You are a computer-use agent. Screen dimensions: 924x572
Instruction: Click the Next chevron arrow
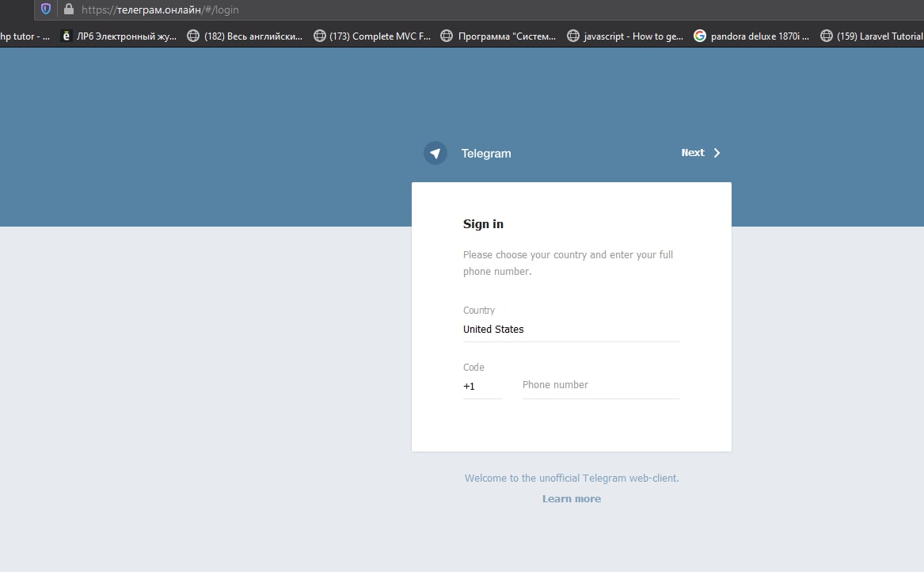[x=717, y=153]
